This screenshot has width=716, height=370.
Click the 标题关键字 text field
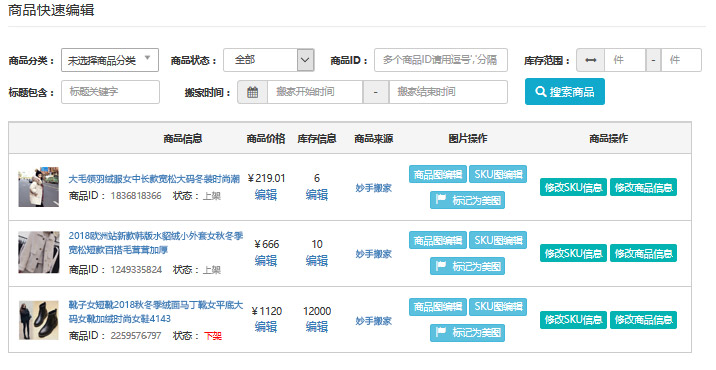(x=111, y=92)
